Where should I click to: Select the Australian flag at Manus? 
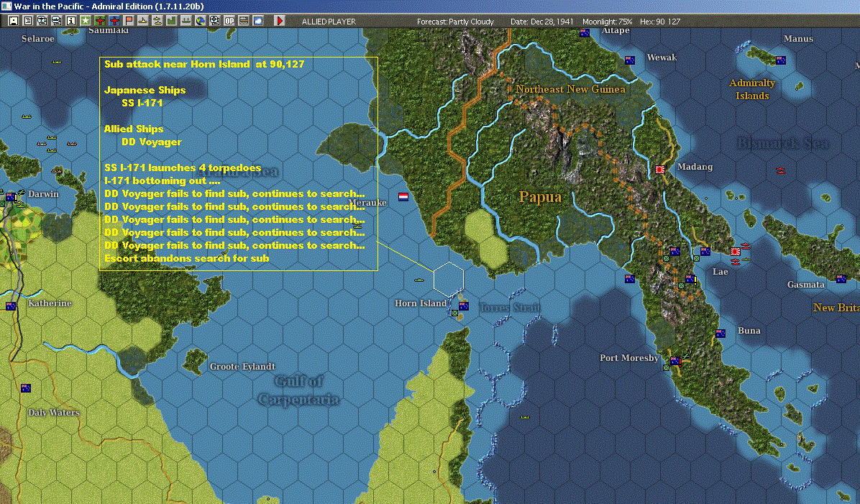[x=781, y=60]
